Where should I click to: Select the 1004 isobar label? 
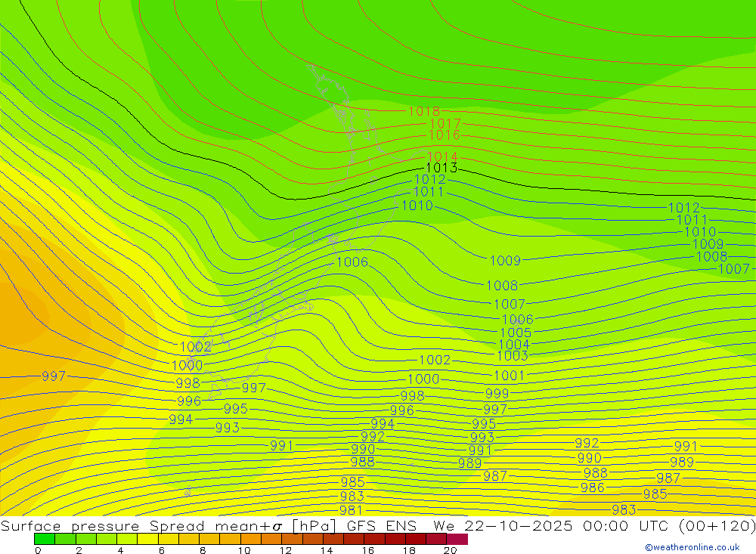(x=514, y=345)
